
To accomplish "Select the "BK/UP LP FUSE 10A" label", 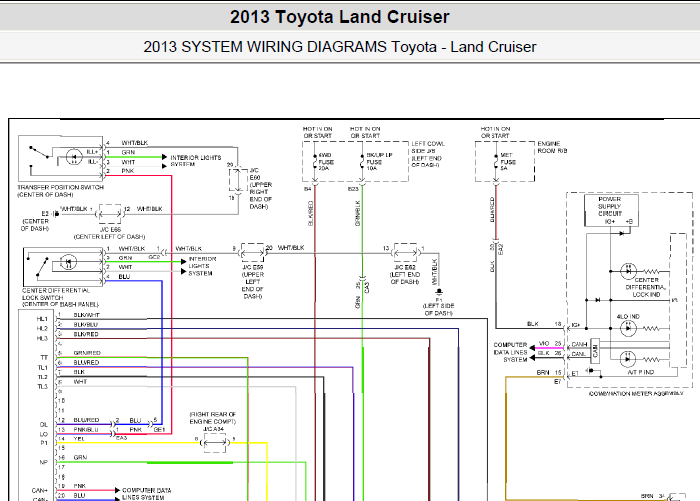I will [379, 162].
